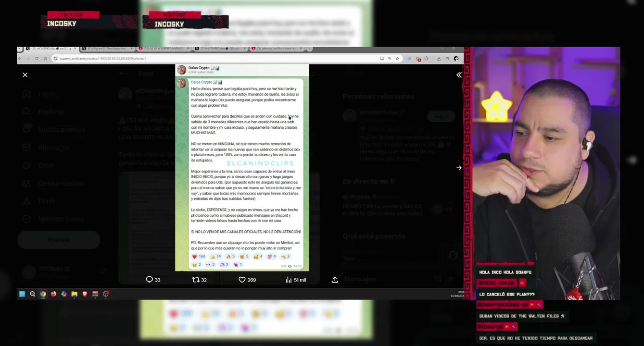Switch to the 'DALAS VA A SUFRIR' YouTube tab

tap(164, 49)
